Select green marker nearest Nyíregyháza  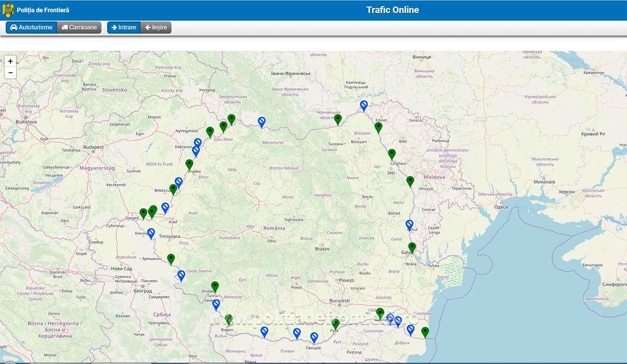tap(210, 133)
